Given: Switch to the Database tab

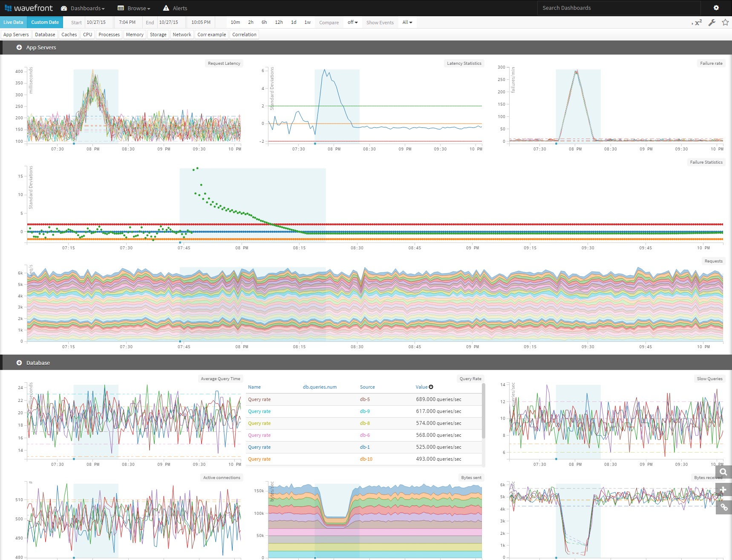Looking at the screenshot, I should pyautogui.click(x=45, y=35).
